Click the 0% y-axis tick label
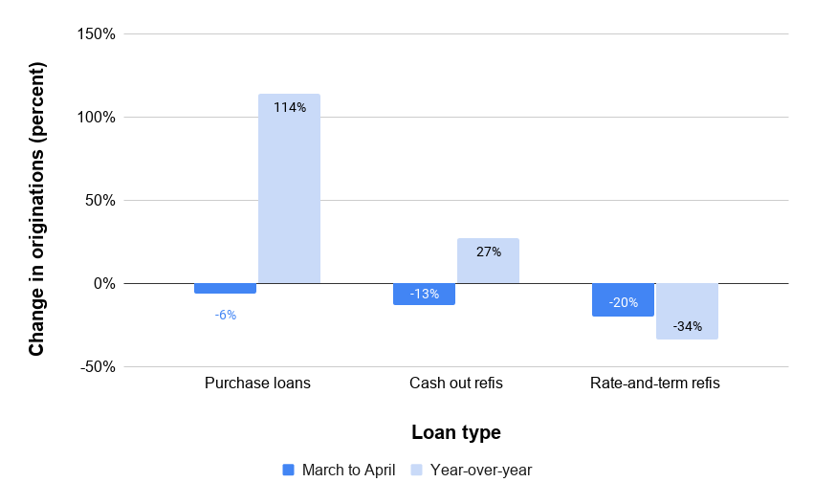Image resolution: width=814 pixels, height=504 pixels. pyautogui.click(x=104, y=284)
